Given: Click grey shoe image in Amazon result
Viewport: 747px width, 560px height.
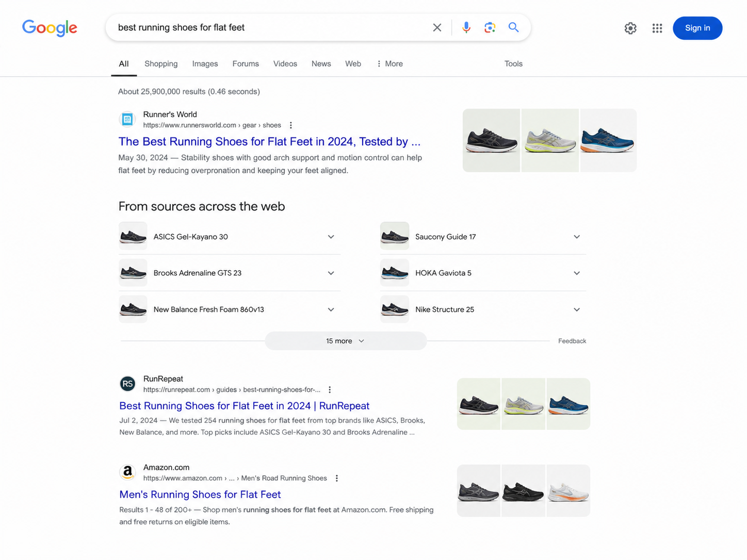Looking at the screenshot, I should (x=479, y=491).
